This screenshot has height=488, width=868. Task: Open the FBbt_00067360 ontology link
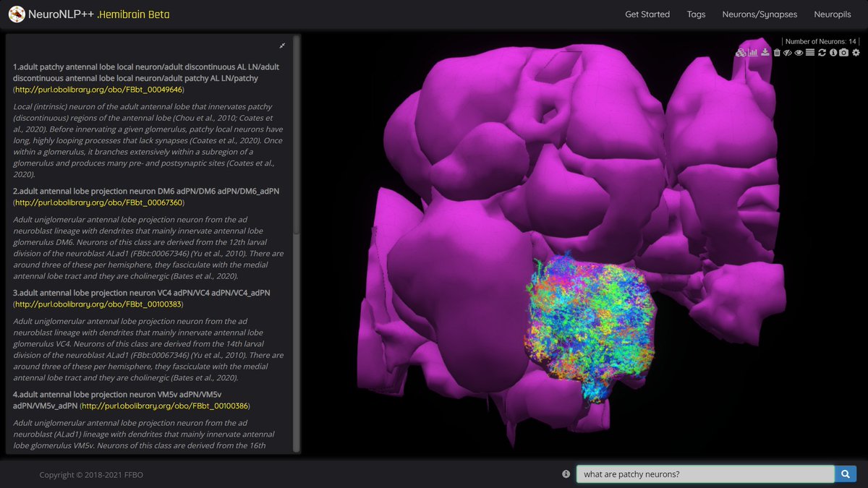click(x=98, y=202)
